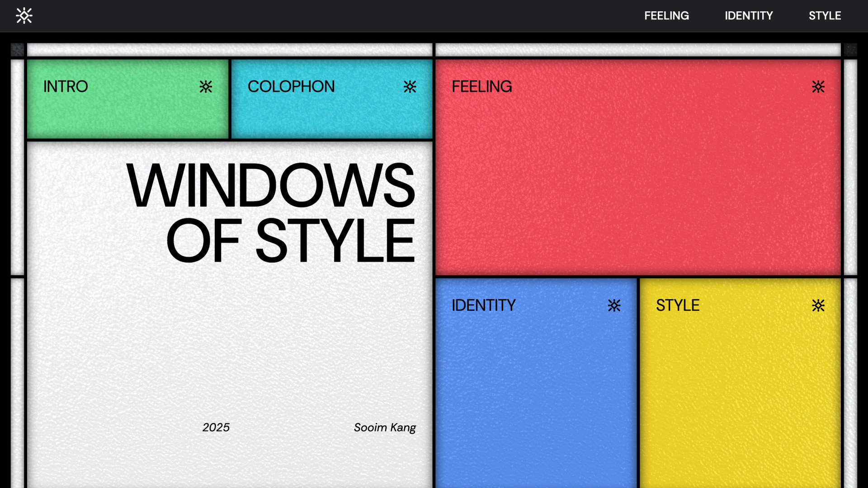
Task: Click the star icon on the INTRO panel
Action: [206, 87]
